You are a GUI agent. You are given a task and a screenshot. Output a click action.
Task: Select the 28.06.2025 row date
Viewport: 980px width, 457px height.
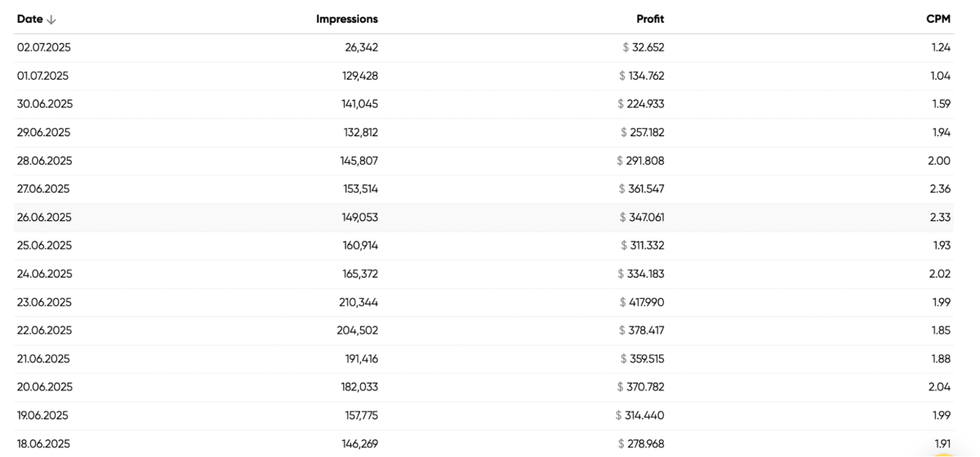[44, 161]
